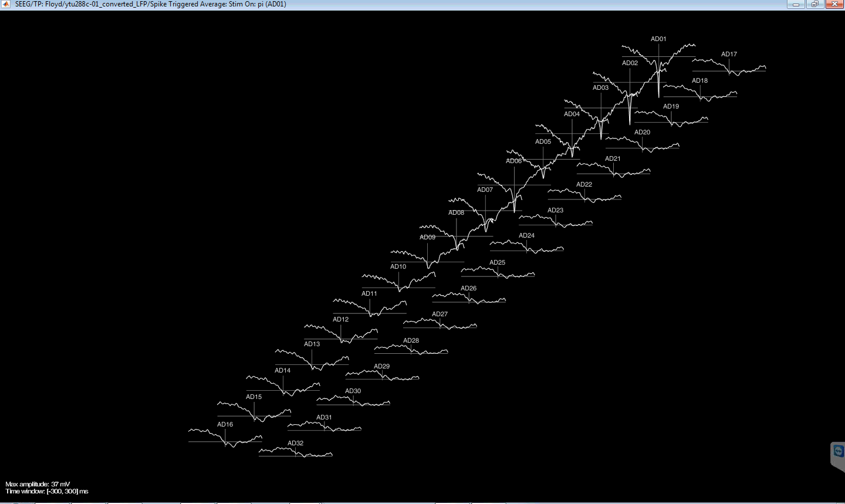Click the window title bar text
The image size is (845, 504).
pyautogui.click(x=150, y=4)
